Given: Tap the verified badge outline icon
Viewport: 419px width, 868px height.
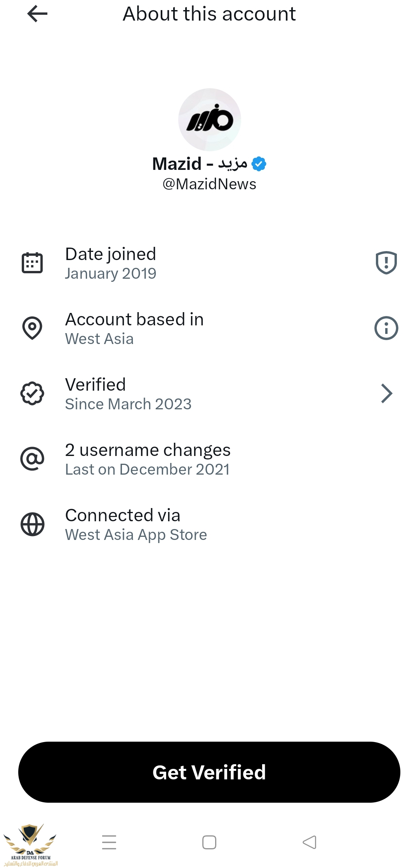Looking at the screenshot, I should (x=32, y=393).
